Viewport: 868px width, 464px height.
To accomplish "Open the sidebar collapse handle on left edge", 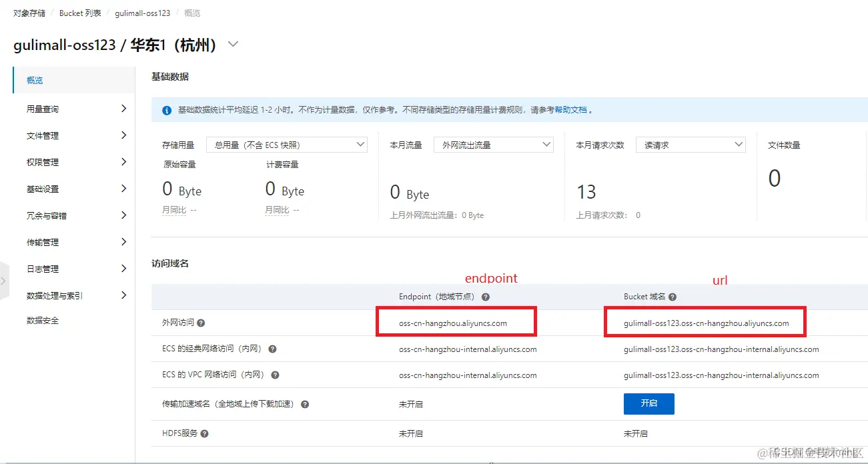I will 3,281.
